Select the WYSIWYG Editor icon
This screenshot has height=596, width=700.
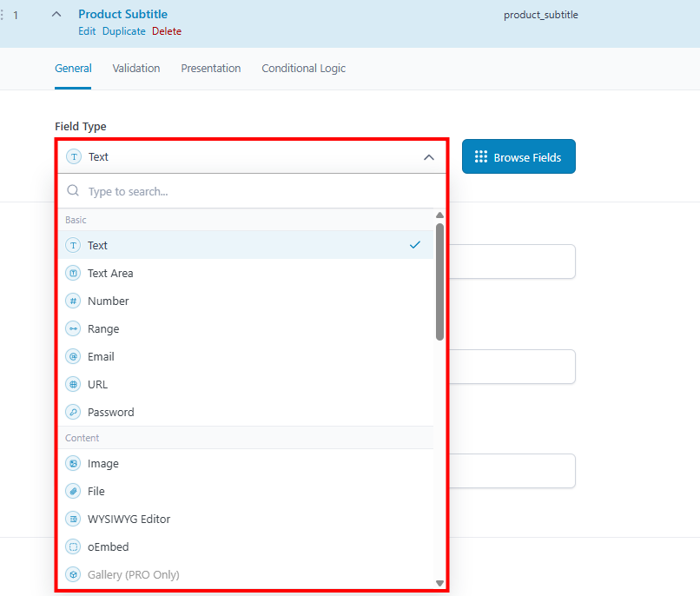tap(73, 519)
